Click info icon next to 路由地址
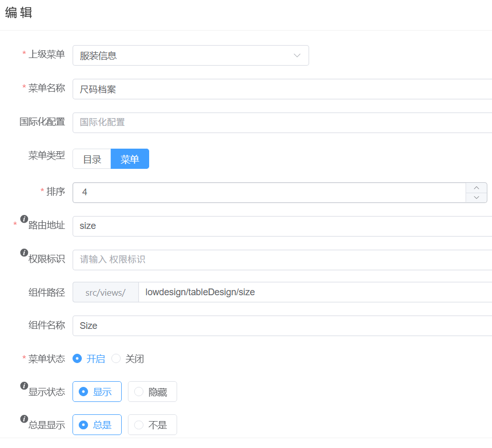The width and height of the screenshot is (492, 448). coord(24,219)
